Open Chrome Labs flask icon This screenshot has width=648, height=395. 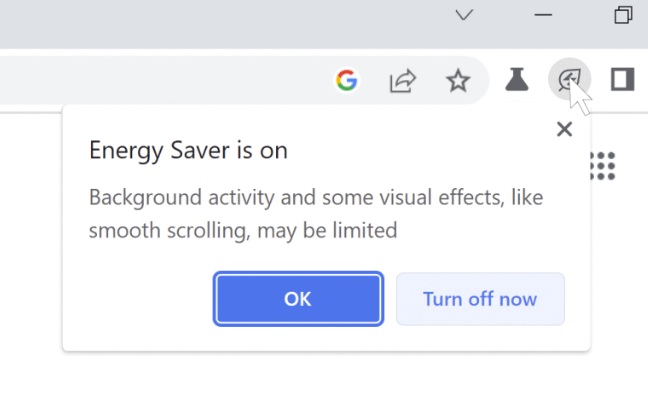(517, 79)
